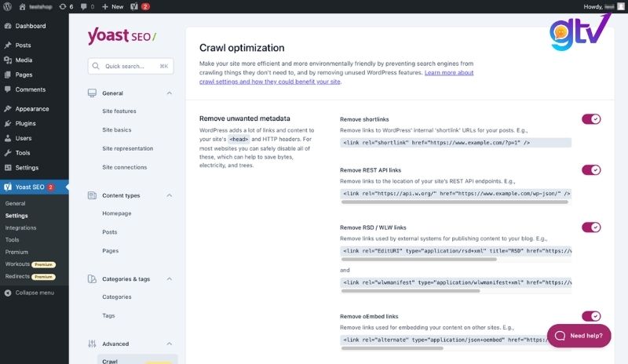Toggle Remove RSD / WLW links switch
The image size is (628, 364).
coord(591,227)
